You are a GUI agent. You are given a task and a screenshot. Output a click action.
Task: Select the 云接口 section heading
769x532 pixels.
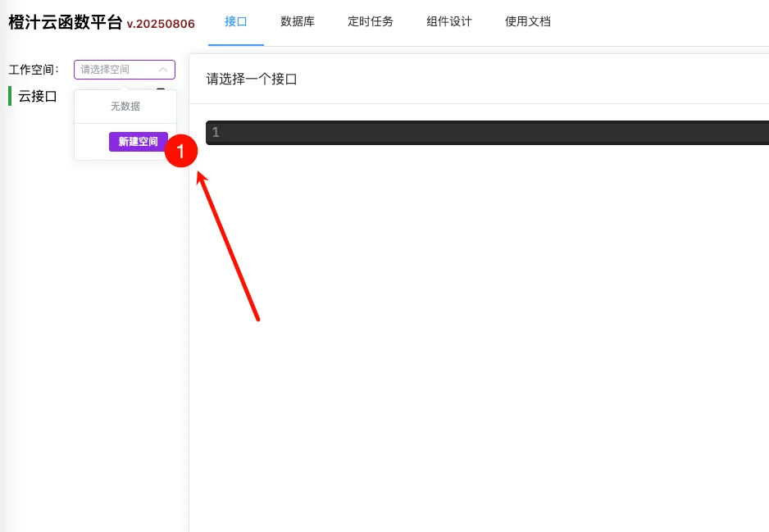coord(38,96)
